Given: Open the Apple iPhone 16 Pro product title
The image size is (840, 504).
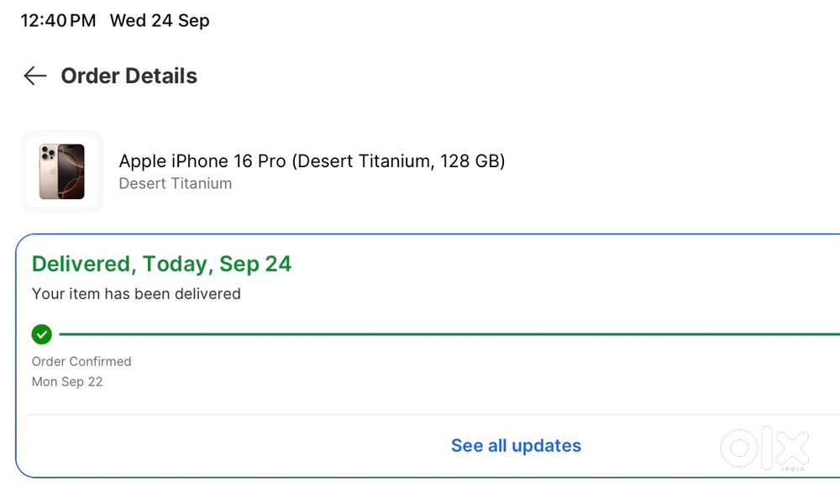Looking at the screenshot, I should pyautogui.click(x=312, y=160).
